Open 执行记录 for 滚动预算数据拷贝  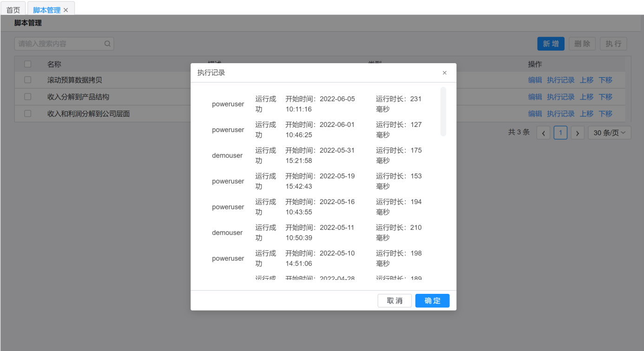point(560,80)
